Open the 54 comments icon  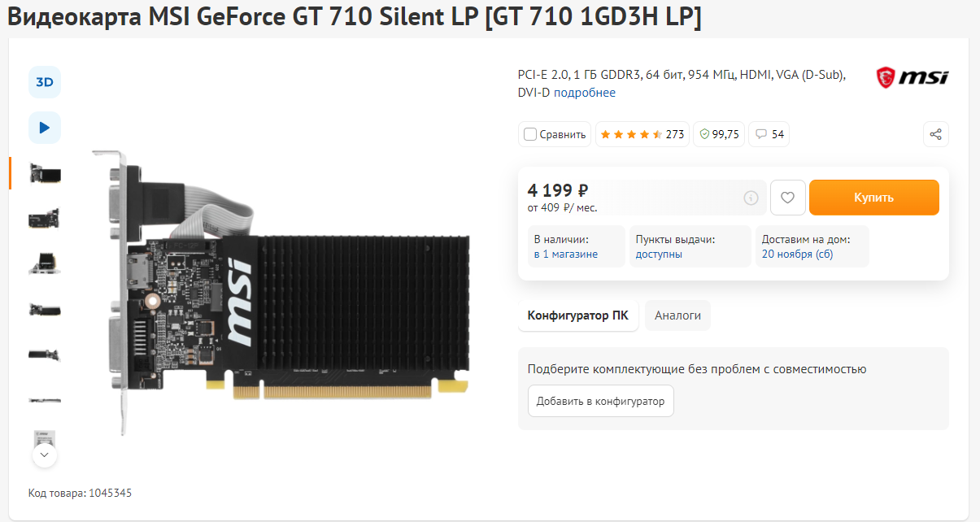(769, 134)
